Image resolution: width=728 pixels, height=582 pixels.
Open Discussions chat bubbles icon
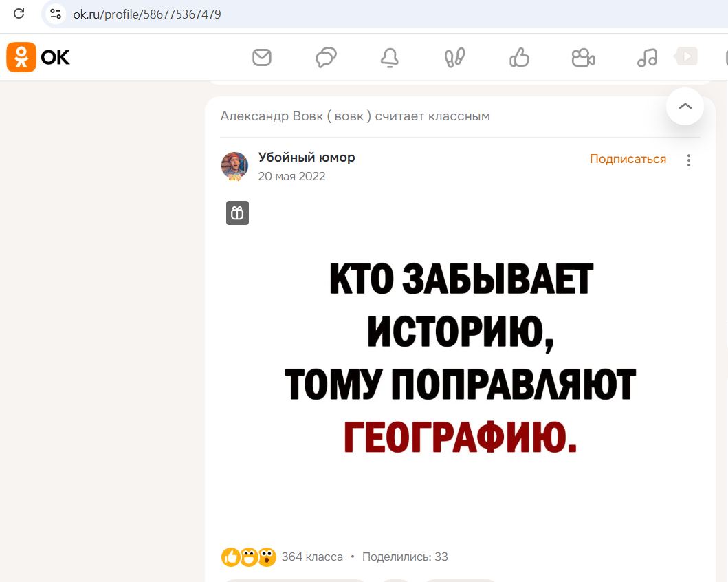pos(326,58)
